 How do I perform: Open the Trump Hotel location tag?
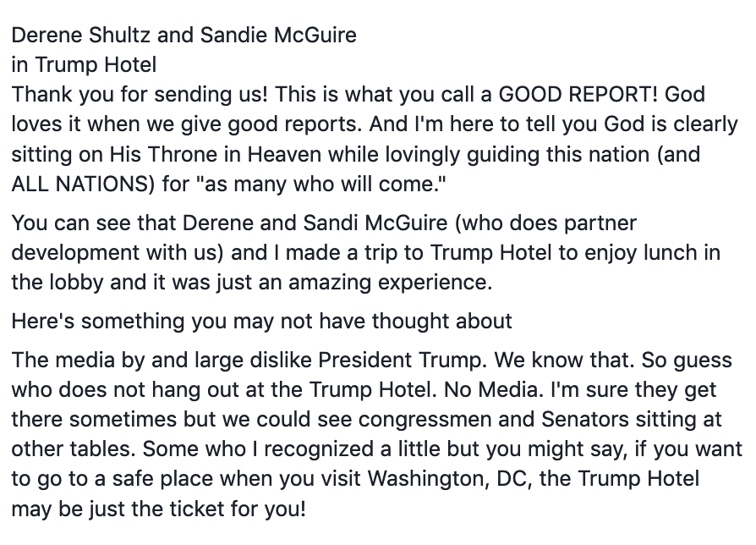pyautogui.click(x=96, y=64)
